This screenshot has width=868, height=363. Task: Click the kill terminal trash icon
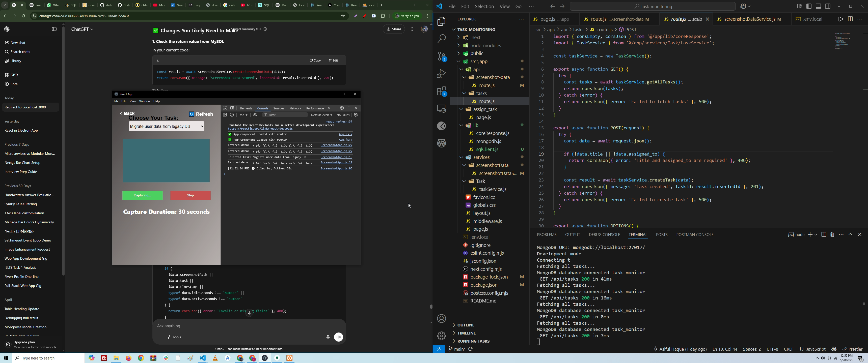[x=832, y=234]
